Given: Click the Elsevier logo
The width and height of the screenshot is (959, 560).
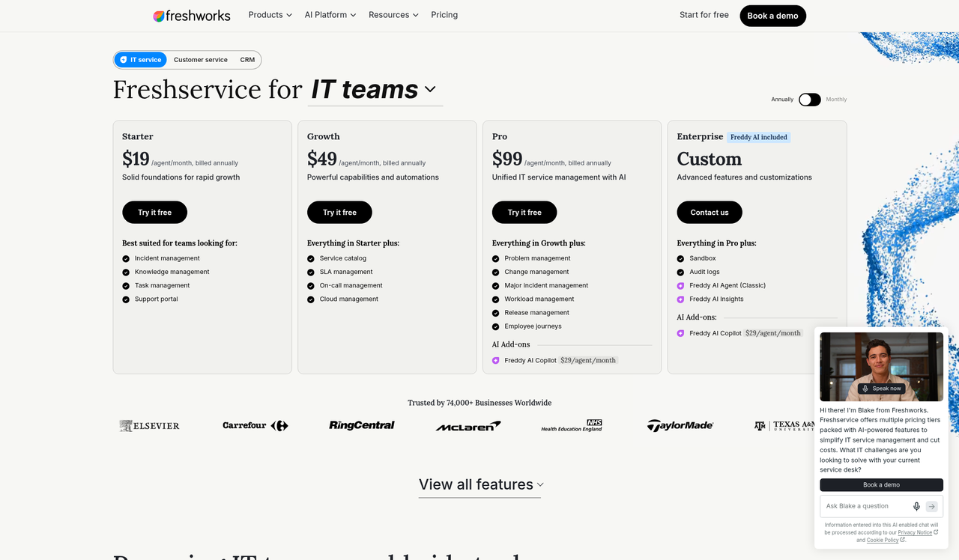Looking at the screenshot, I should tap(150, 426).
